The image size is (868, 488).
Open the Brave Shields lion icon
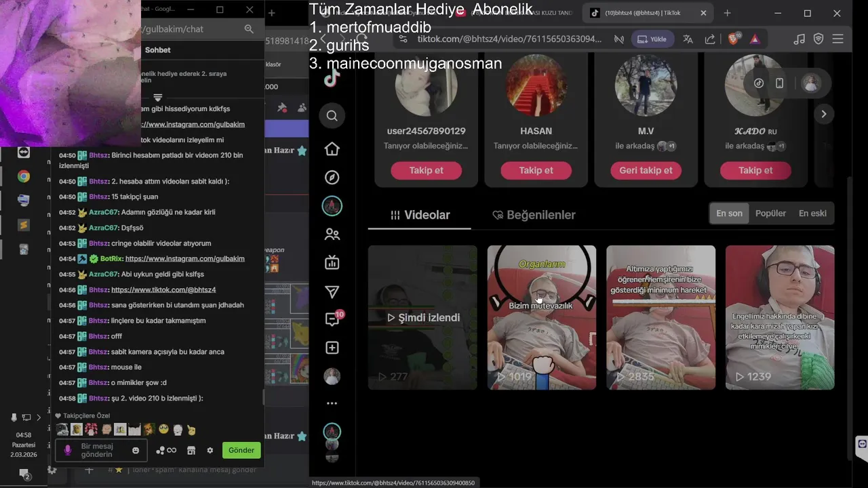[x=734, y=39]
